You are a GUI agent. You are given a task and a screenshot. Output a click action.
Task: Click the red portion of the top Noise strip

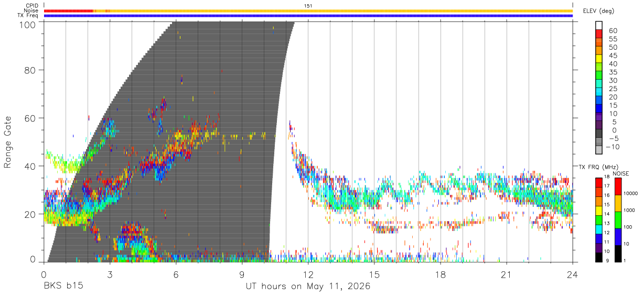pyautogui.click(x=68, y=10)
